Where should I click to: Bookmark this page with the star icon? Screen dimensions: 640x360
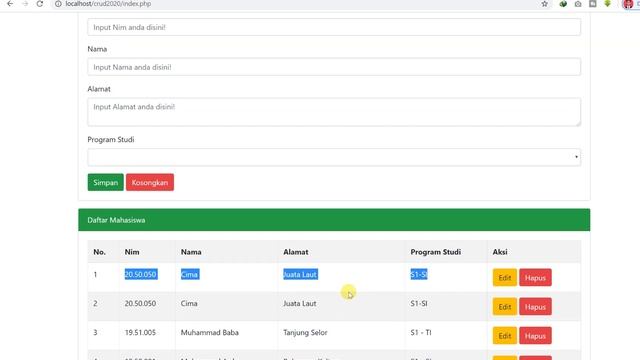click(544, 4)
